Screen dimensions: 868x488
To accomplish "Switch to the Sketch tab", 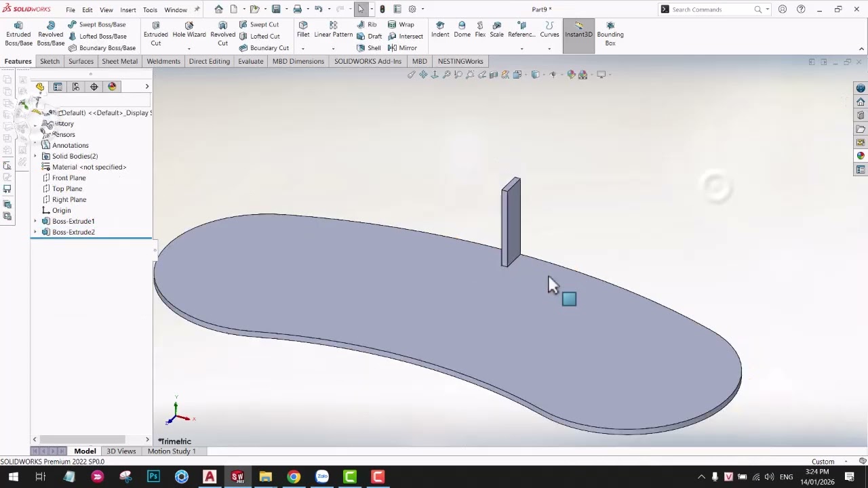I will pyautogui.click(x=50, y=61).
